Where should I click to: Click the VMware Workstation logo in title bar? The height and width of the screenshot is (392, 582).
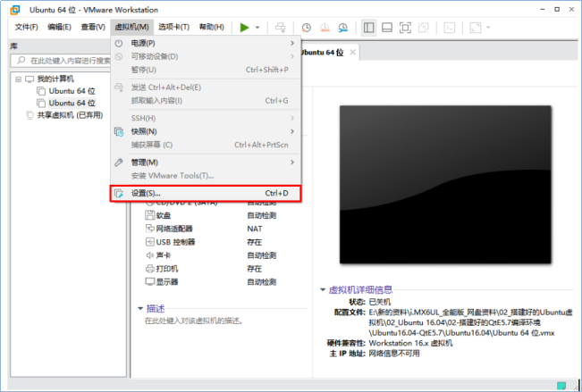tap(15, 10)
